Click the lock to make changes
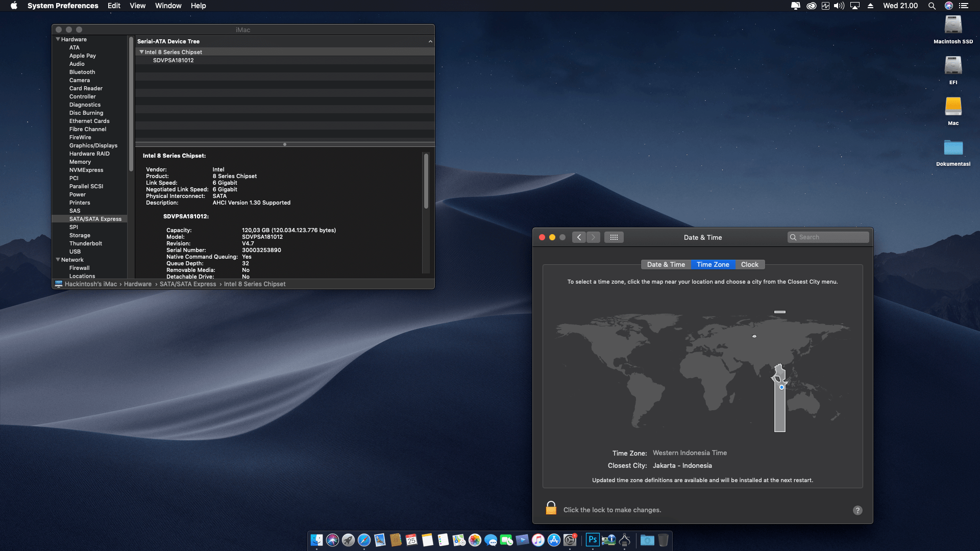Screen dimensions: 980x551 (551, 508)
